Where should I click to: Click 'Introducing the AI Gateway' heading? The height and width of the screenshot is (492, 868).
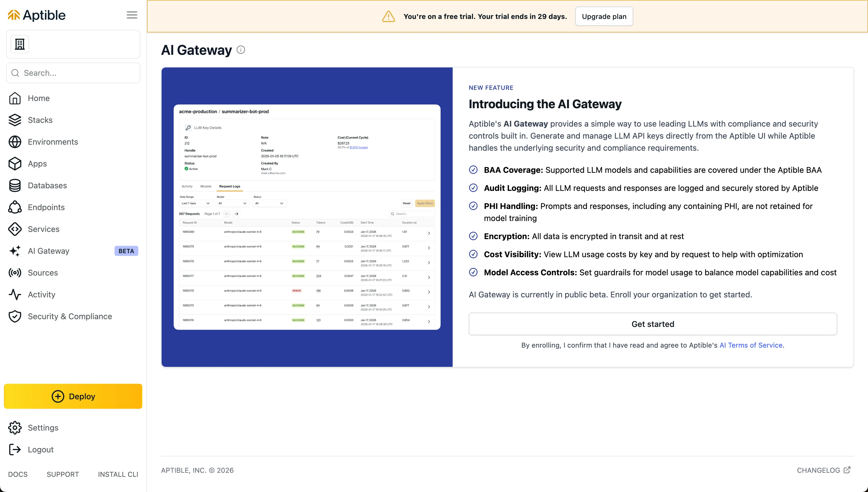[545, 104]
